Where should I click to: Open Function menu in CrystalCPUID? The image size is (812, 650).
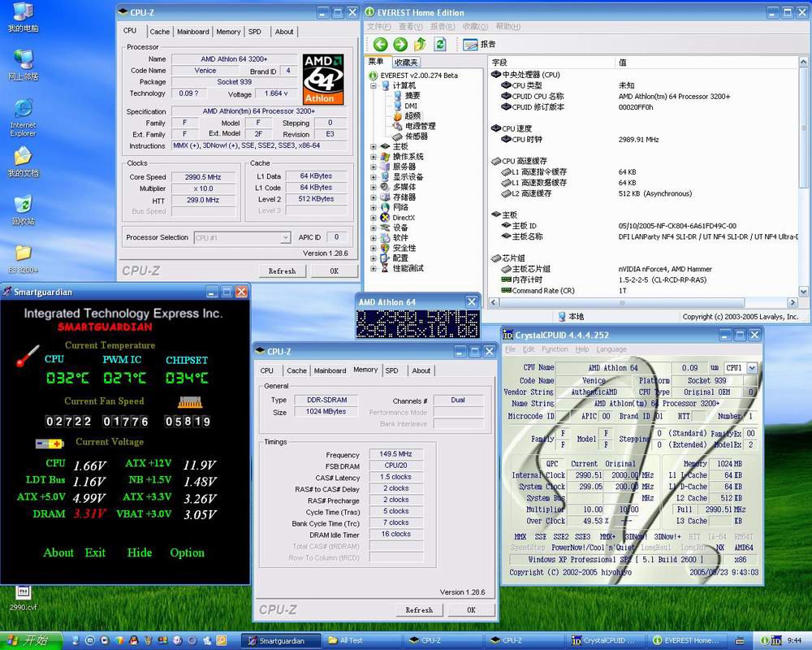point(555,349)
